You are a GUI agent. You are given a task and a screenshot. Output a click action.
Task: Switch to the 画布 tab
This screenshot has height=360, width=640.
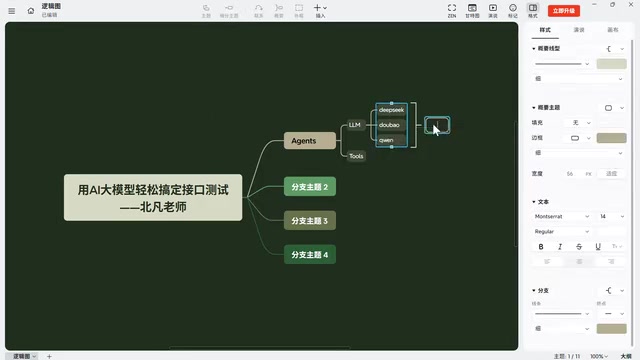coord(613,30)
